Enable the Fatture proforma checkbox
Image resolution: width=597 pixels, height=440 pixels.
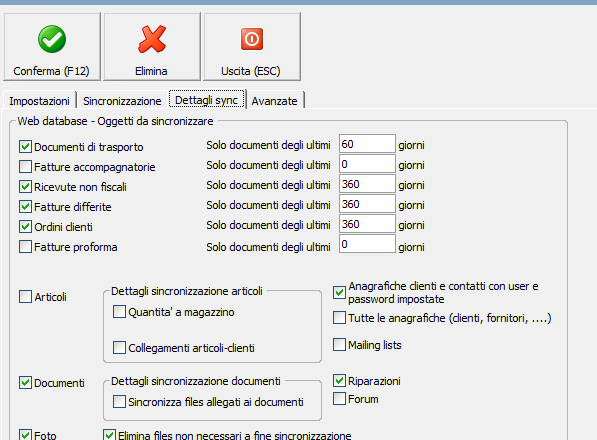click(x=25, y=247)
